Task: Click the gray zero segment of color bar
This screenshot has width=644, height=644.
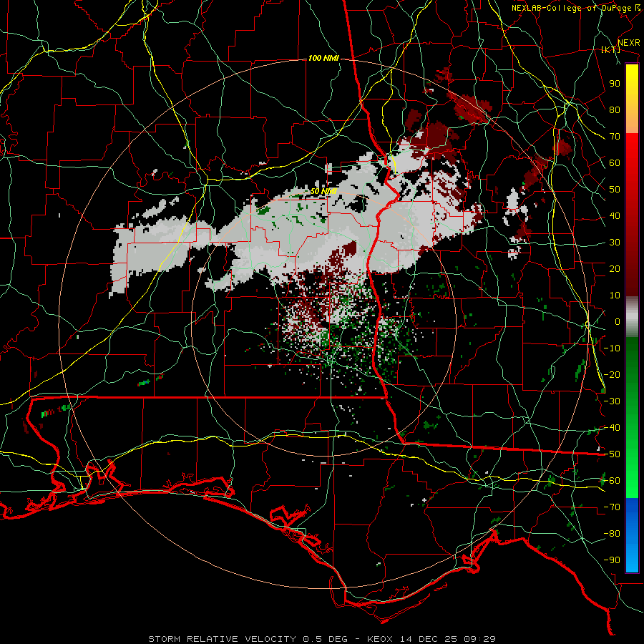Action: (632, 317)
